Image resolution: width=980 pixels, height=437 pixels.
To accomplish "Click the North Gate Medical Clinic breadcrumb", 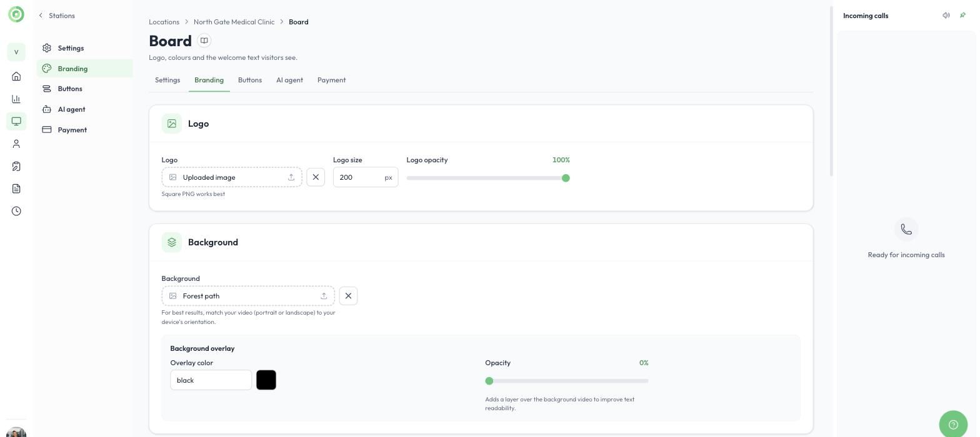I will pyautogui.click(x=234, y=22).
